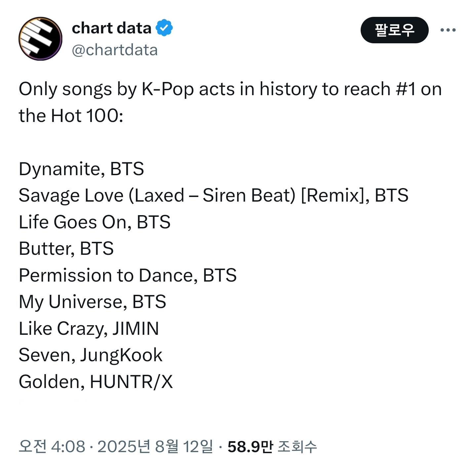
Task: Select the 'My Universe, BTS' line
Action: [93, 302]
